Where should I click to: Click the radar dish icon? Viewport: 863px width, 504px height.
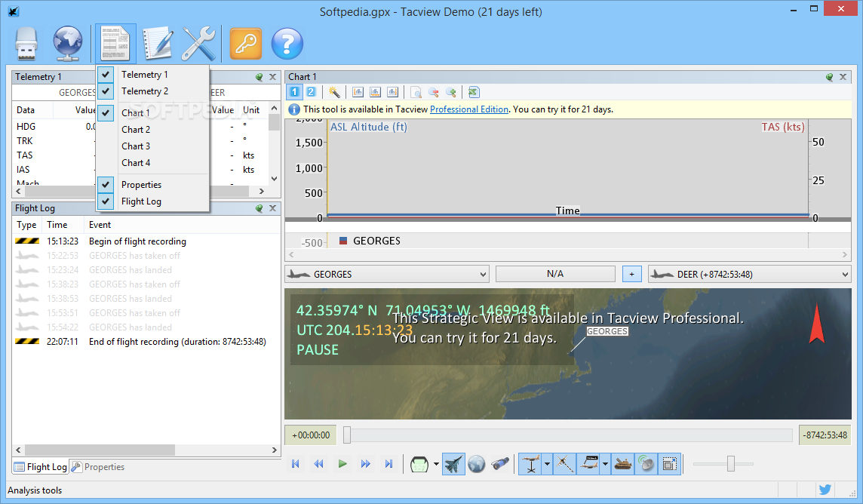646,464
